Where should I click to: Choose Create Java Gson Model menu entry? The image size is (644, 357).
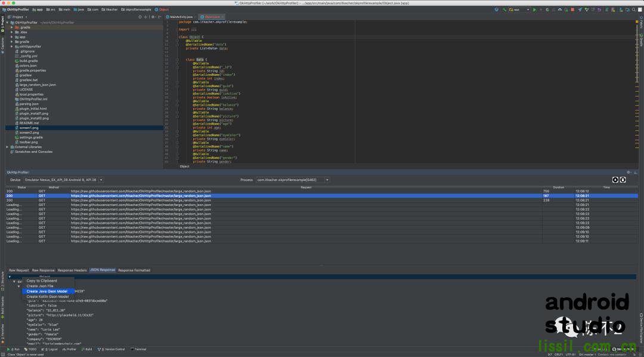point(48,291)
